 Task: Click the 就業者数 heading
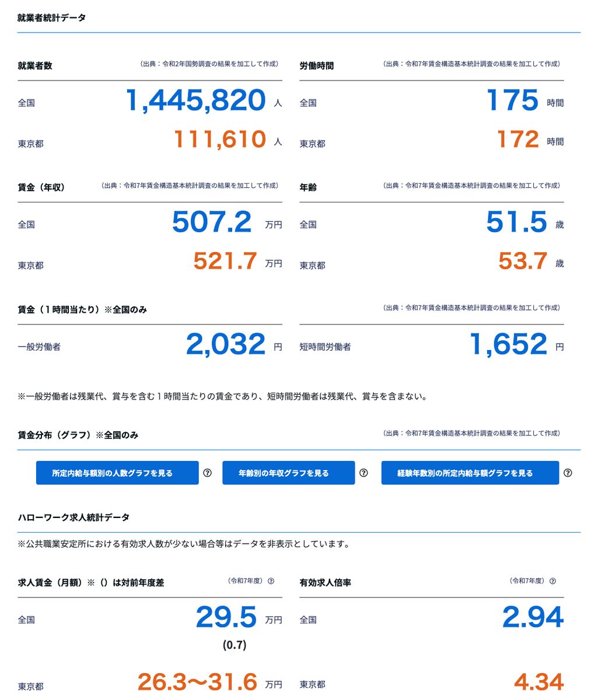(35, 66)
